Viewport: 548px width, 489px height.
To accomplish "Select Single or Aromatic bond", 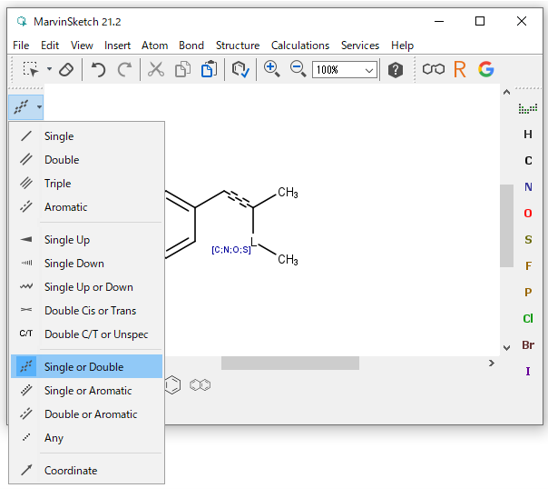I will (87, 390).
